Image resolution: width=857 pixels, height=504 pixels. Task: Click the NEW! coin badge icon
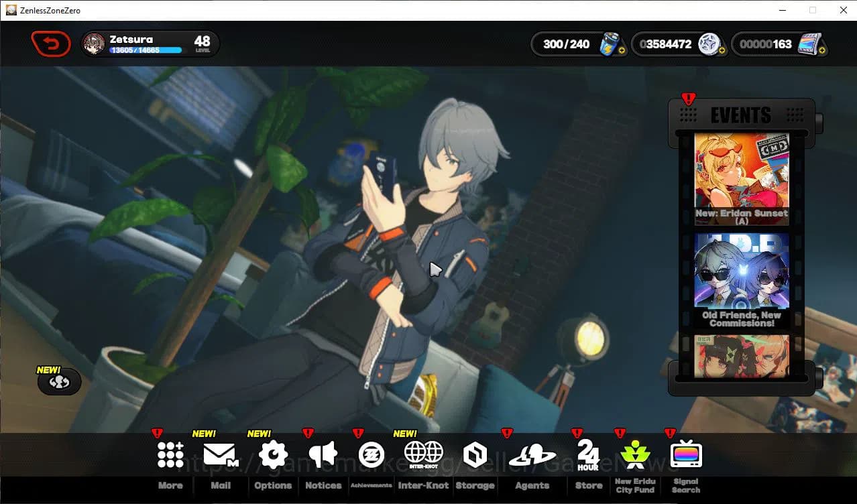tap(59, 381)
